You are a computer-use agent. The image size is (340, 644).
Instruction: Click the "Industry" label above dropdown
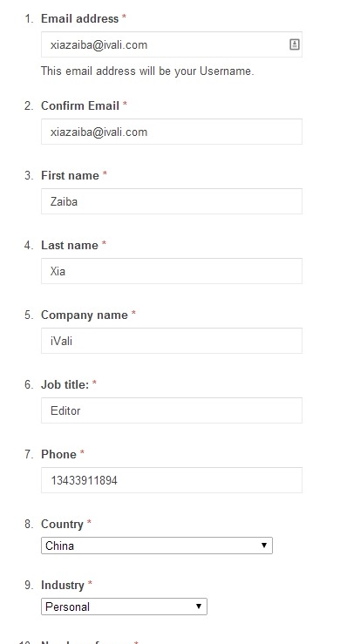pyautogui.click(x=63, y=585)
